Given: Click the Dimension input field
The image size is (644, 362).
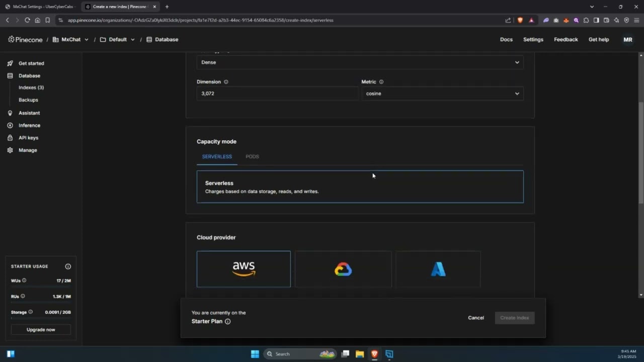Looking at the screenshot, I should (277, 94).
